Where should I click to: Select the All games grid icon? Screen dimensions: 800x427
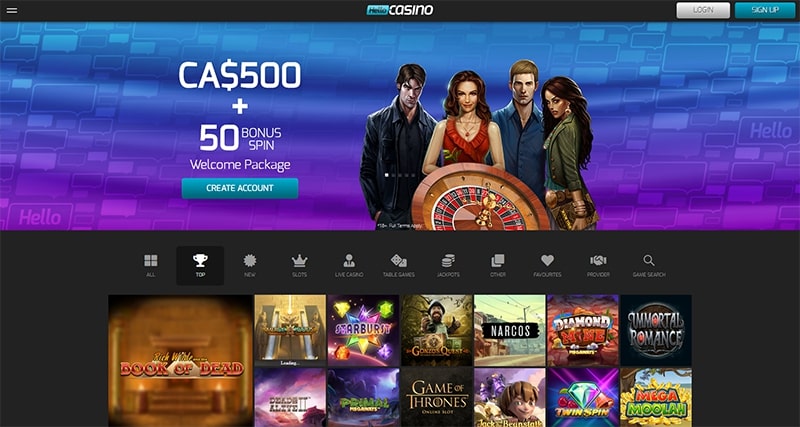(151, 261)
